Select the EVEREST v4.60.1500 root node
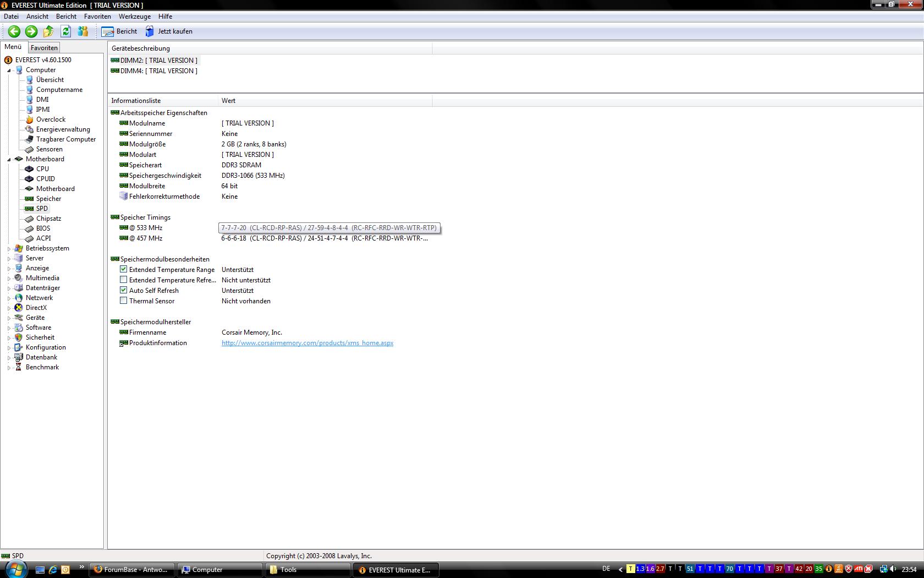The width and height of the screenshot is (924, 578). [43, 60]
